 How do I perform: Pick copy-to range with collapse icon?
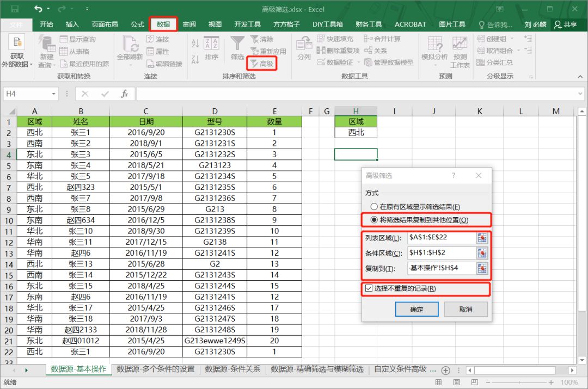tap(482, 268)
